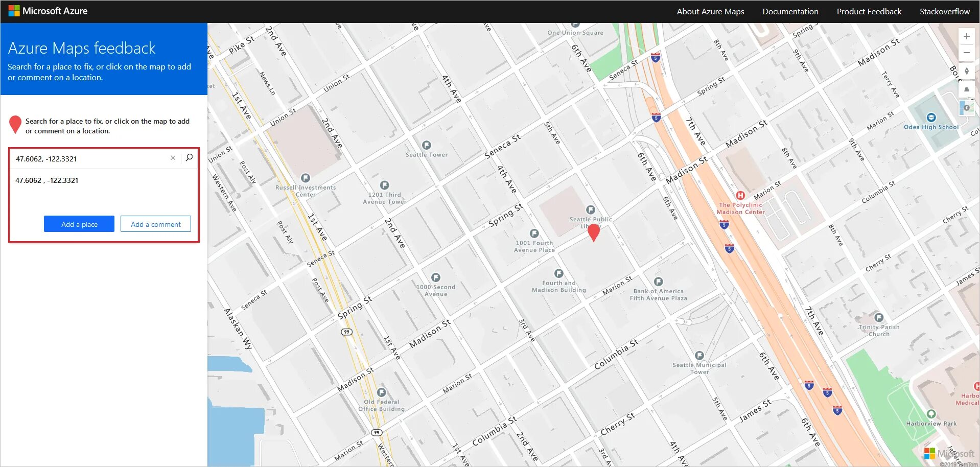This screenshot has height=467, width=980.
Task: Click the Add a comment button
Action: click(x=156, y=224)
